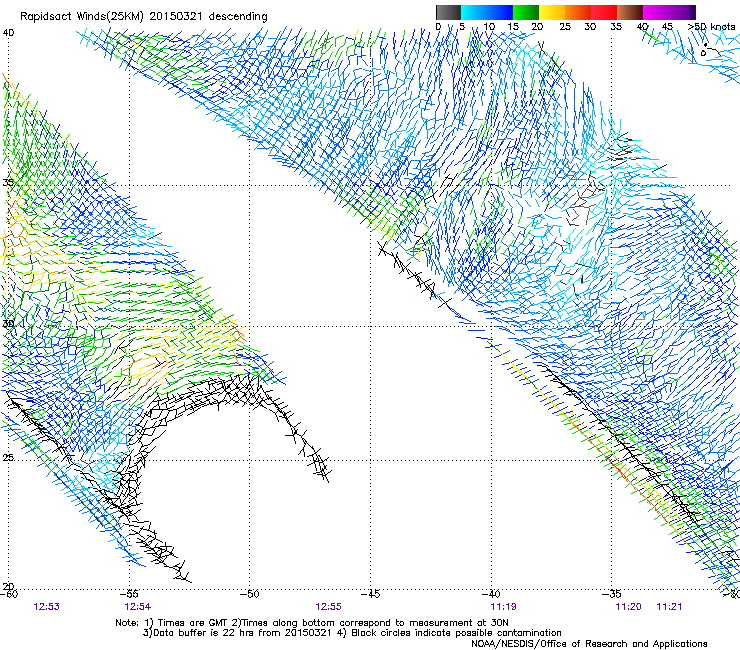
Task: Click the NOAA/NESDIS credit text
Action: tap(589, 643)
